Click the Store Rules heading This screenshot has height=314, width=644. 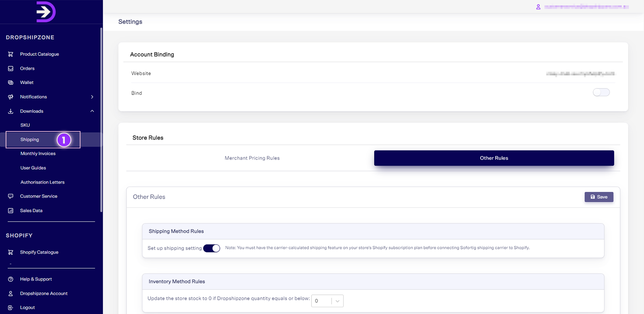(x=148, y=138)
